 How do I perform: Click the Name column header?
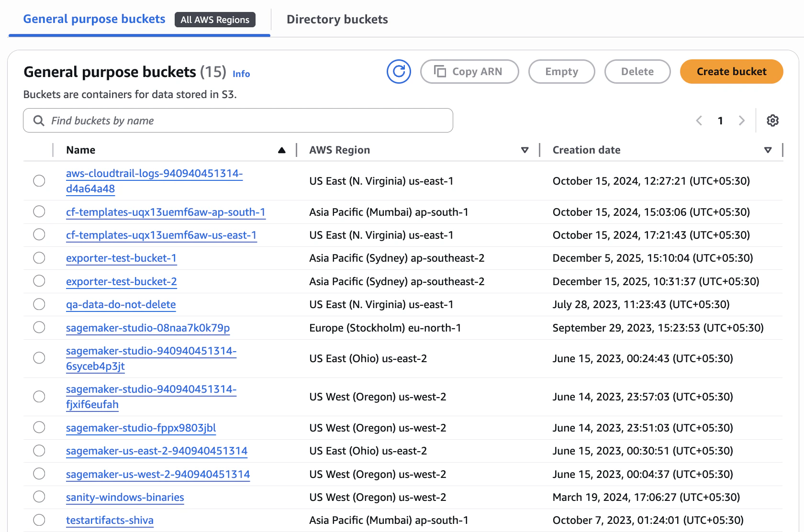(x=80, y=150)
